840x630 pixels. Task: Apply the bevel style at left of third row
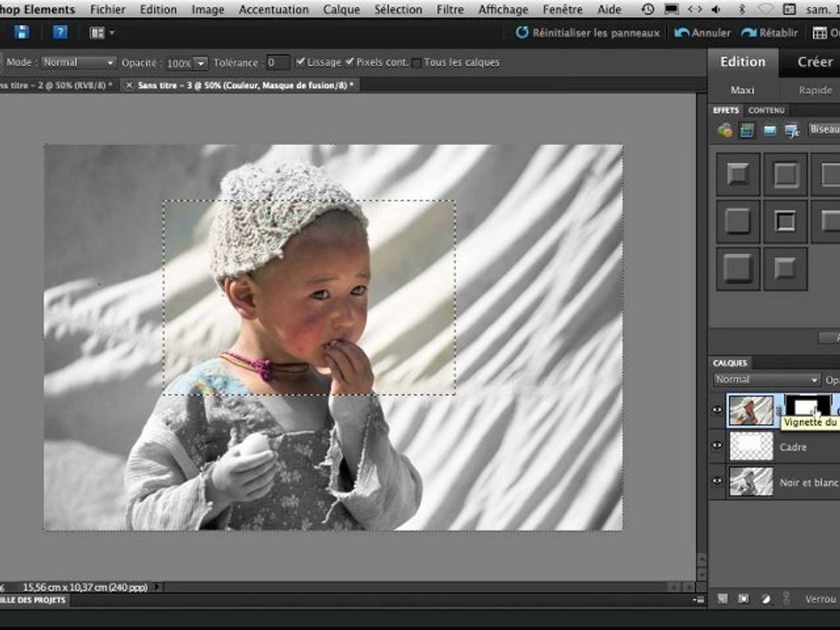pos(738,269)
